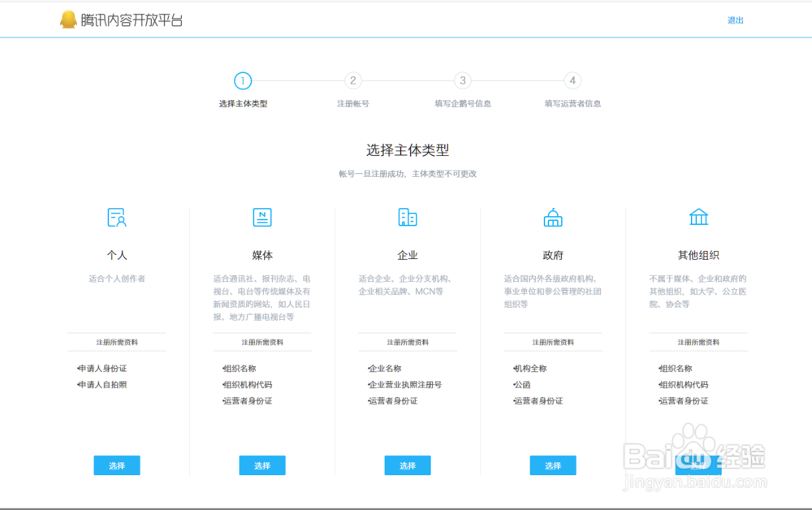Click 选择 button under 其他组织
This screenshot has width=812, height=510.
click(x=698, y=465)
